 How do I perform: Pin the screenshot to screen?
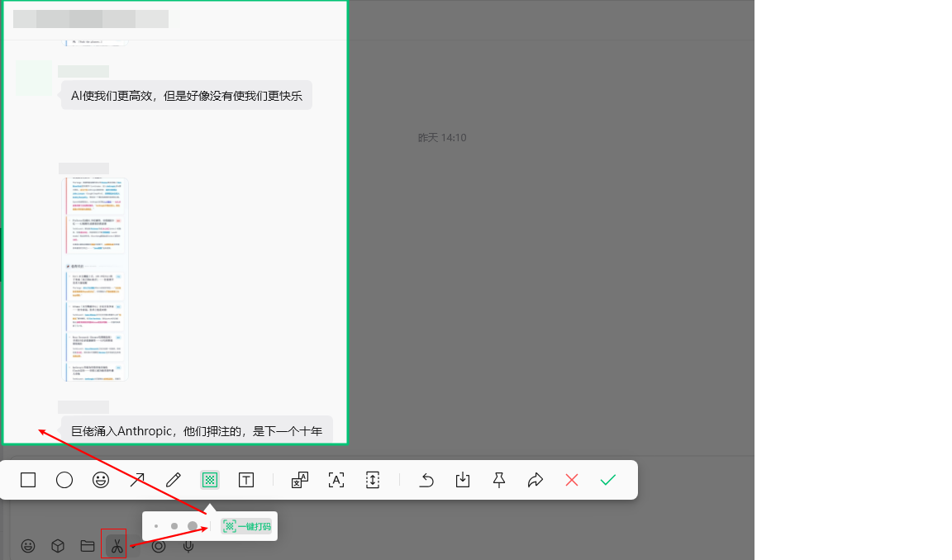(499, 480)
